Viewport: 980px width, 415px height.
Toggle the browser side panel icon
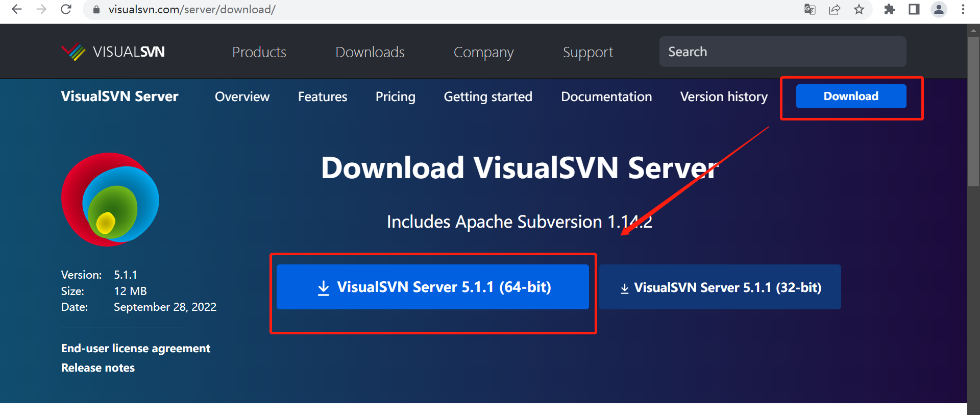(914, 9)
